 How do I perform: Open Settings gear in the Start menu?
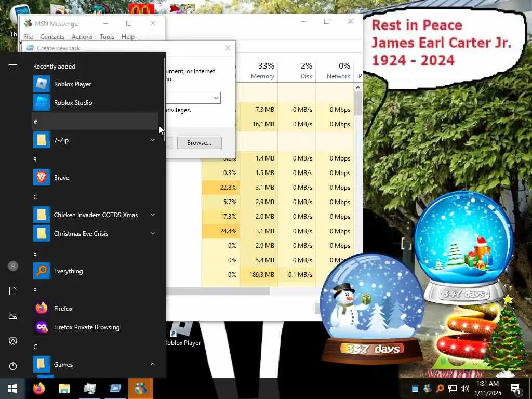click(13, 341)
